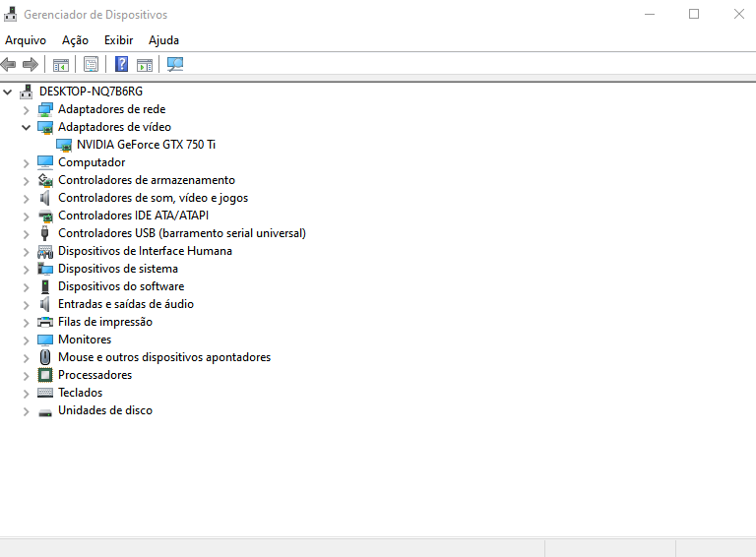Click the chip icon for Processadores
Image resolution: width=756 pixels, height=557 pixels.
click(45, 375)
